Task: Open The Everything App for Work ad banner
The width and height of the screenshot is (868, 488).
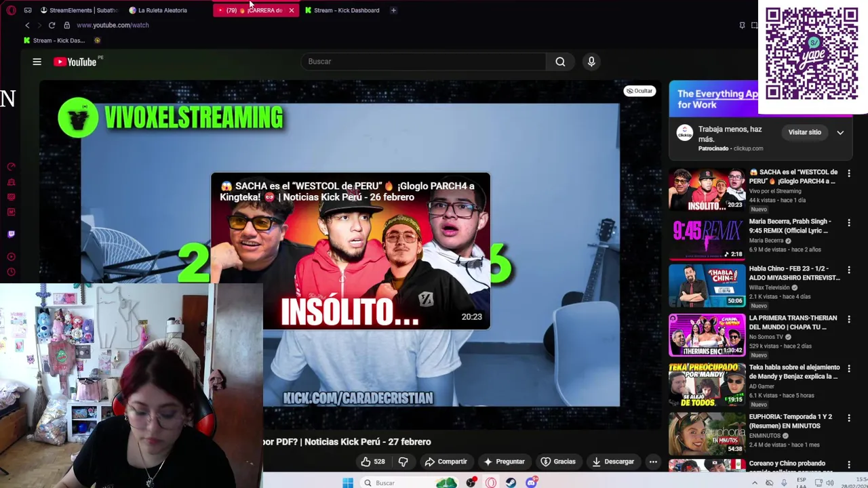Action: pyautogui.click(x=714, y=99)
